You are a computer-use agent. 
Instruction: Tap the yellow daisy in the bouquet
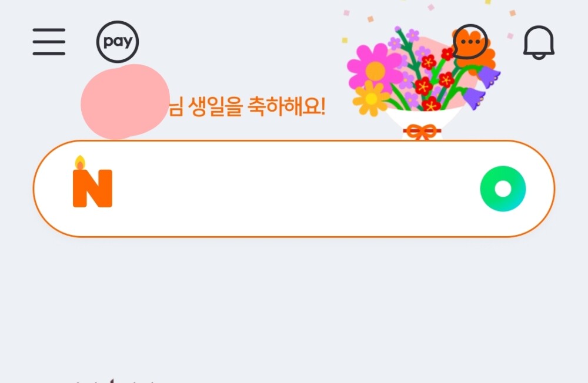pos(371,99)
